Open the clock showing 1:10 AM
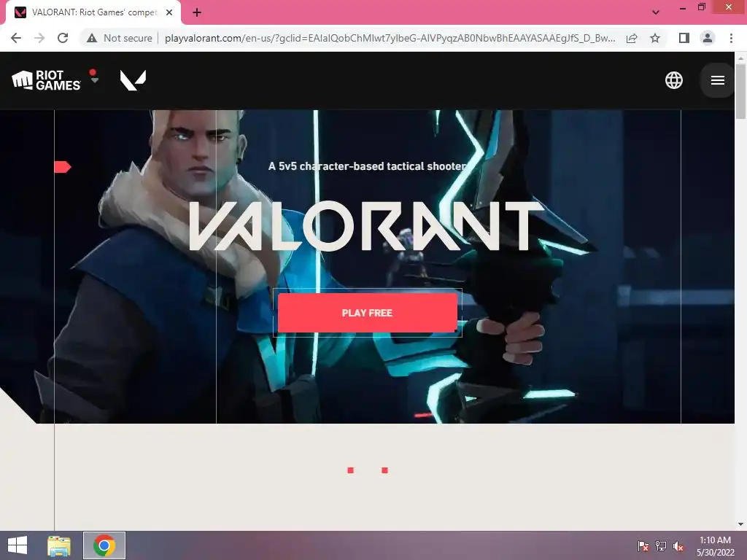The image size is (747, 560). click(715, 546)
